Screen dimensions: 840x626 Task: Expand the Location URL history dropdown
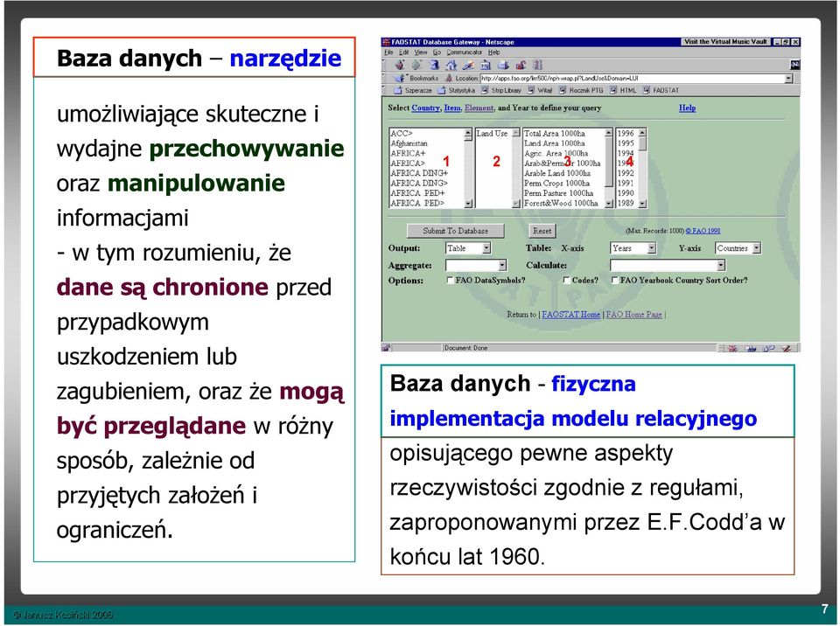(788, 79)
